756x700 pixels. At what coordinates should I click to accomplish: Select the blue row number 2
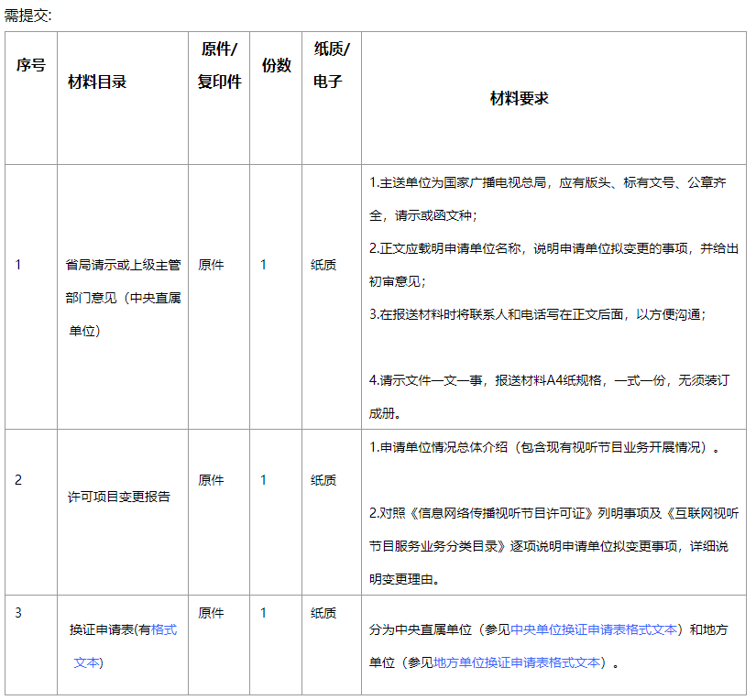click(x=20, y=479)
